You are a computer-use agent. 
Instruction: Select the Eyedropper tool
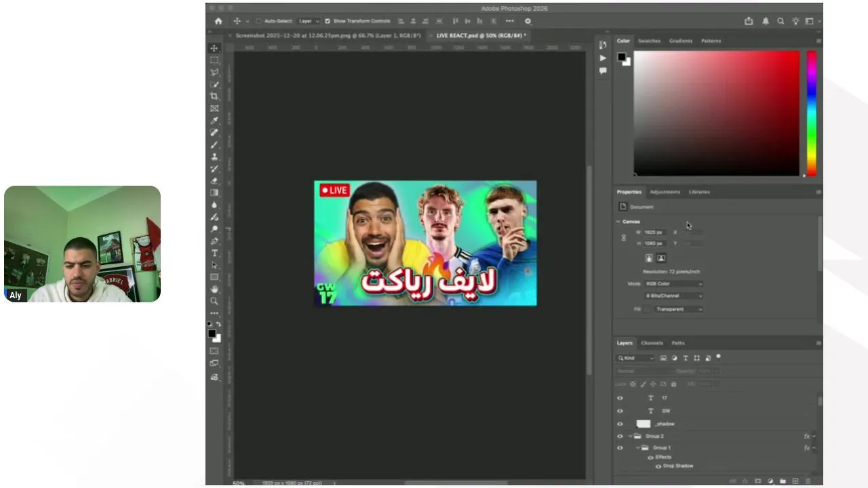pos(214,121)
